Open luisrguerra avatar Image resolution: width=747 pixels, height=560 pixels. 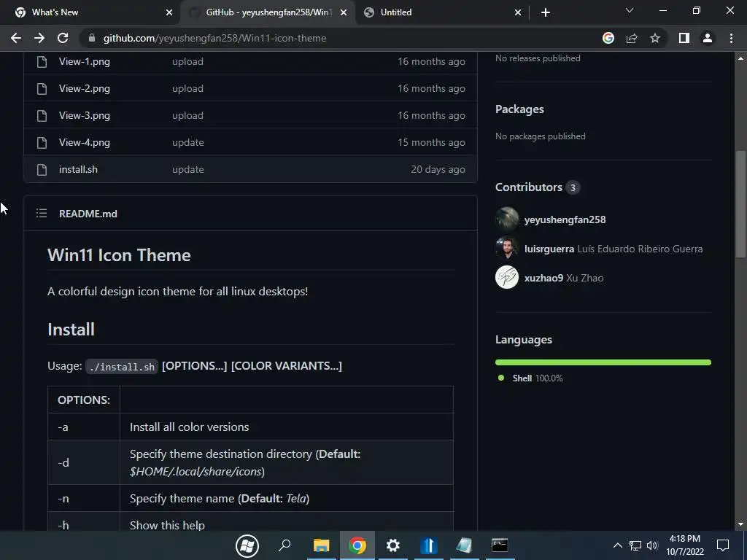pos(507,248)
